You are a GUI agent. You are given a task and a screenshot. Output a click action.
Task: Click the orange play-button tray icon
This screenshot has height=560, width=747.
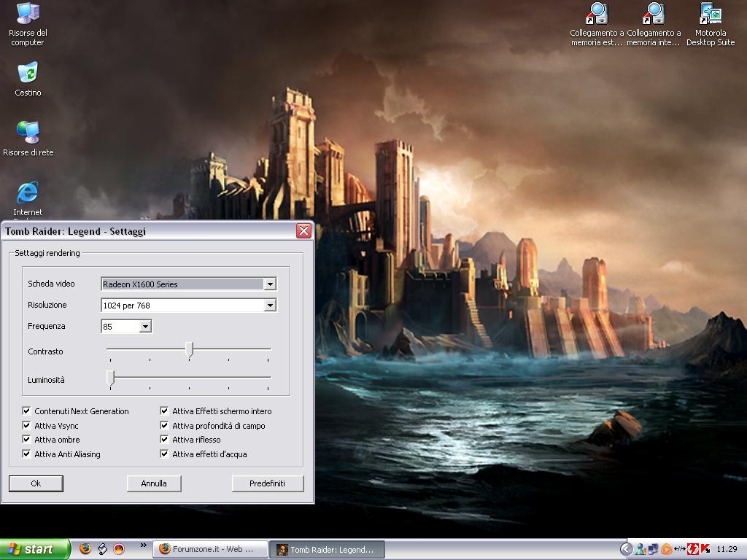[666, 550]
